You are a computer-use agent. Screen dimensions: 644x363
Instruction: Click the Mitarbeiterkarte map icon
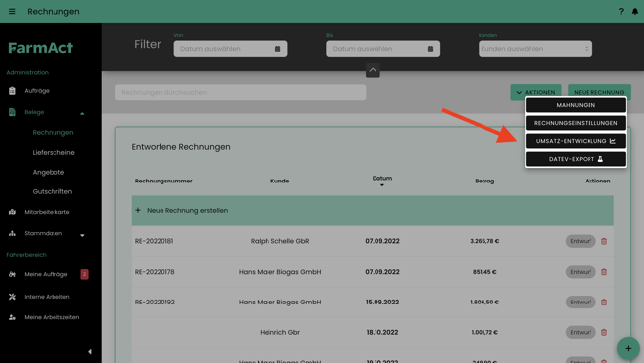tap(12, 212)
